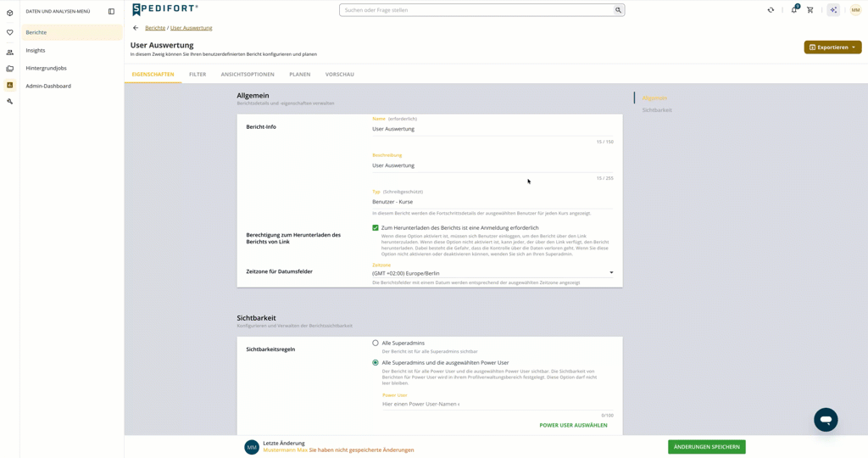Switch to the Filter tab
Screen dimensions: 868x458
(198, 74)
